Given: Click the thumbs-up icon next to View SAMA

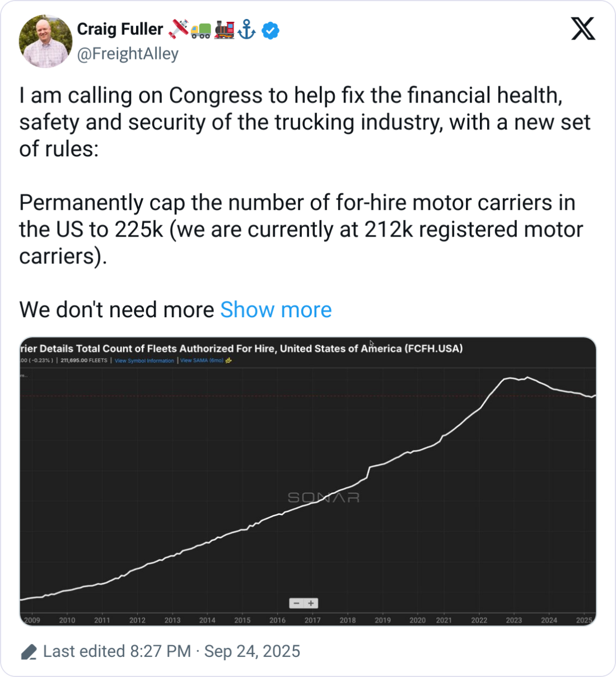Looking at the screenshot, I should pos(228,360).
